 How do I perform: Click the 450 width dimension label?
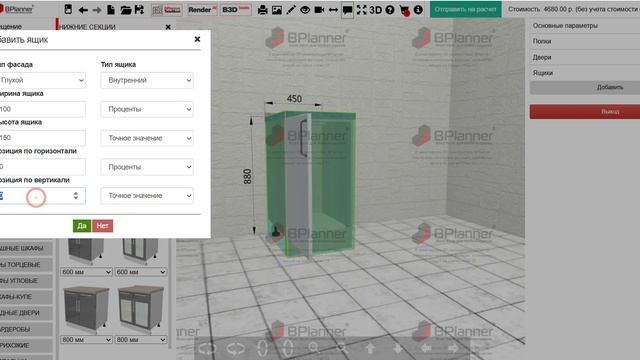(x=294, y=99)
